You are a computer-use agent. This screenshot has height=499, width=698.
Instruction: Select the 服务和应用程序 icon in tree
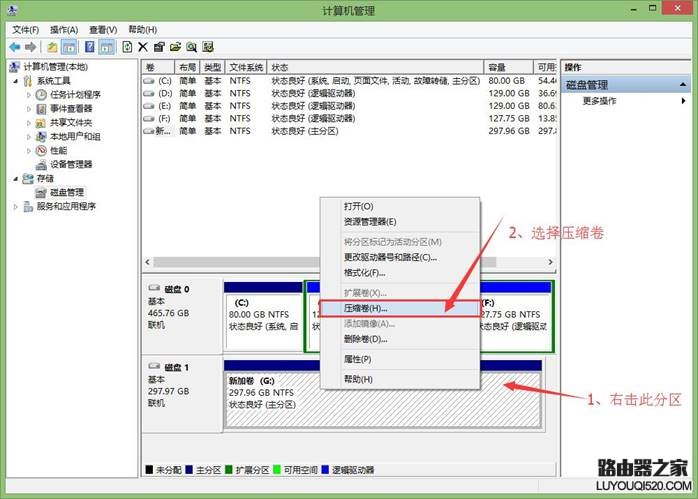pos(28,206)
